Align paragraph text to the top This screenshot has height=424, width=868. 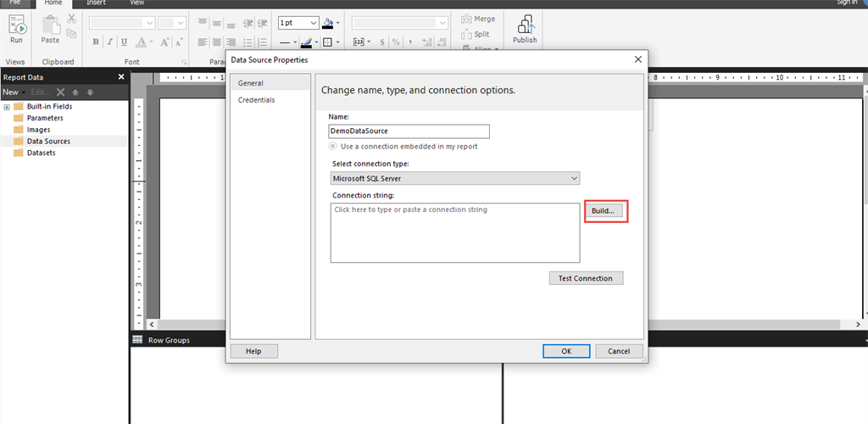tap(203, 23)
